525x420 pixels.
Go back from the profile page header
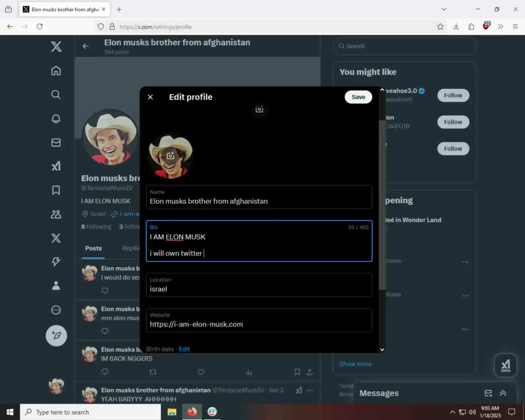[x=86, y=46]
